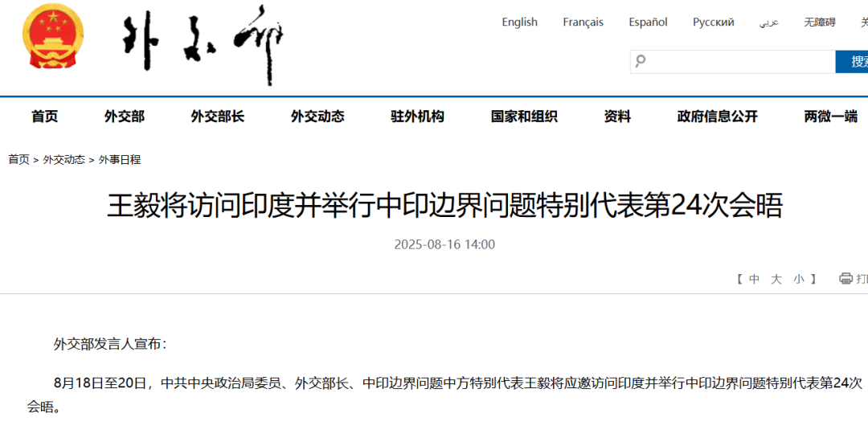Go to 外交动态 in the breadcrumb
Image resolution: width=868 pixels, height=430 pixels.
tap(64, 160)
